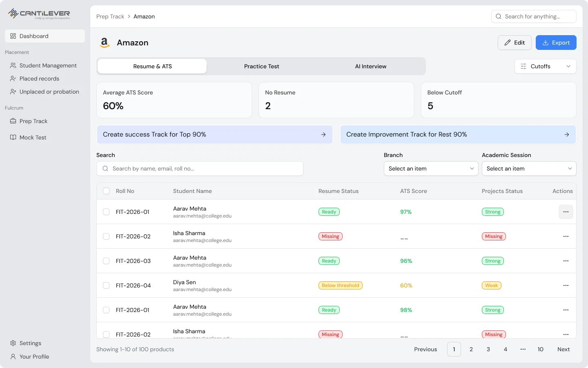The height and width of the screenshot is (368, 588).
Task: Check the FIT-2026-04 row checkbox
Action: point(106,285)
